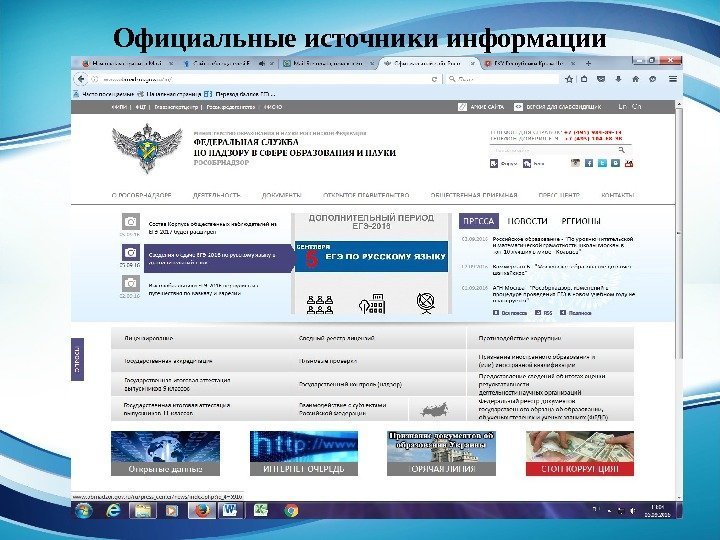This screenshot has width=720, height=540.
Task: Open the Twitter social icon
Action: (x=602, y=163)
